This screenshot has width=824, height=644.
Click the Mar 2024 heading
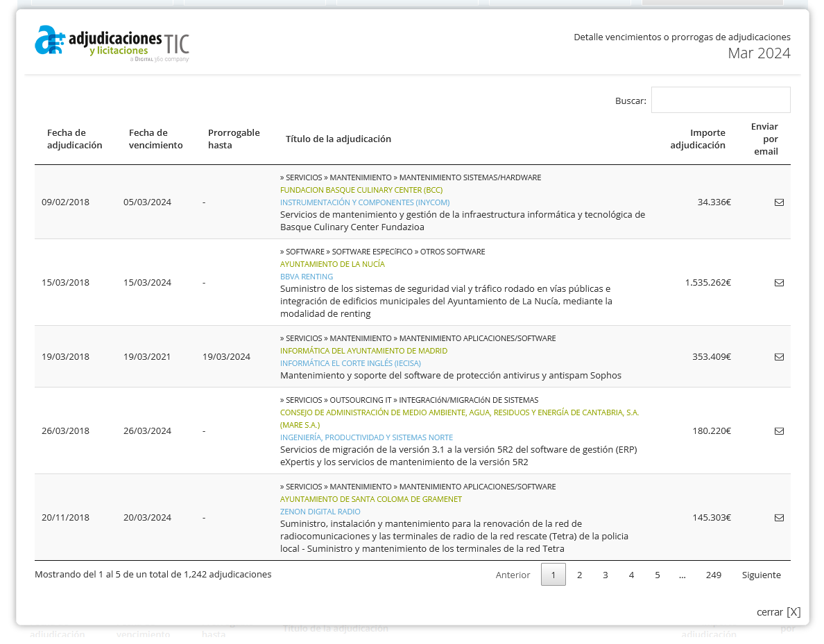coord(759,53)
